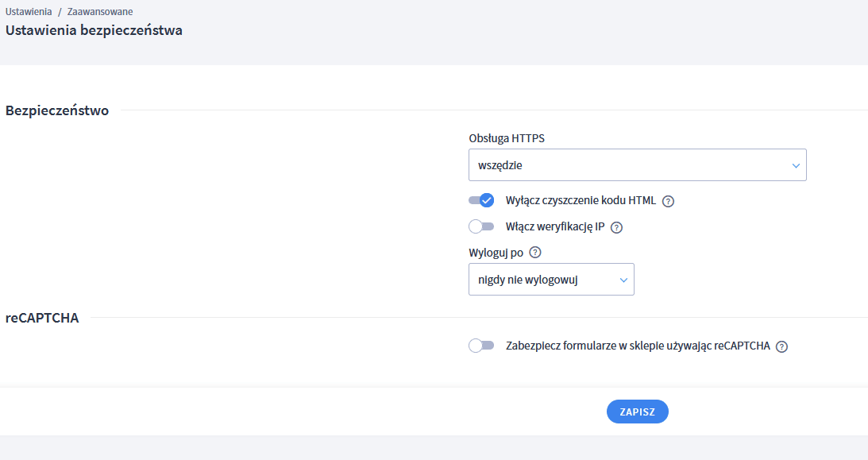
Task: Disable the Wyłącz czyszczenie kodu HTML switch
Action: [481, 200]
